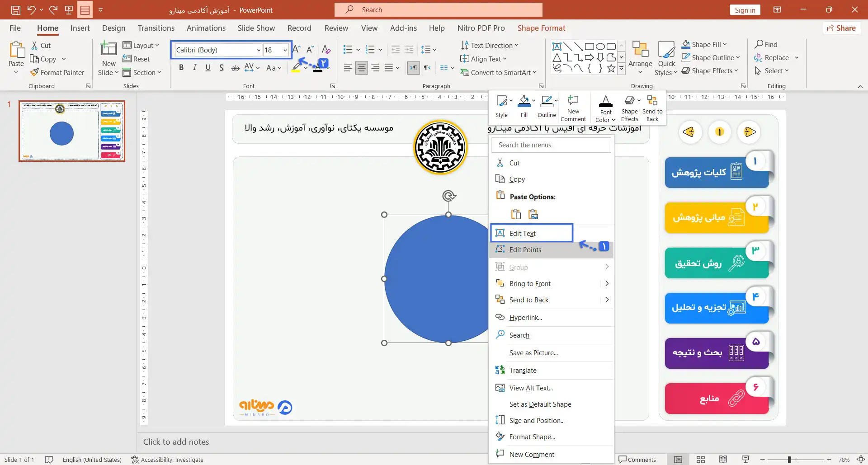Click Accessibility: Investigate in status bar
The image size is (868, 465).
point(167,460)
